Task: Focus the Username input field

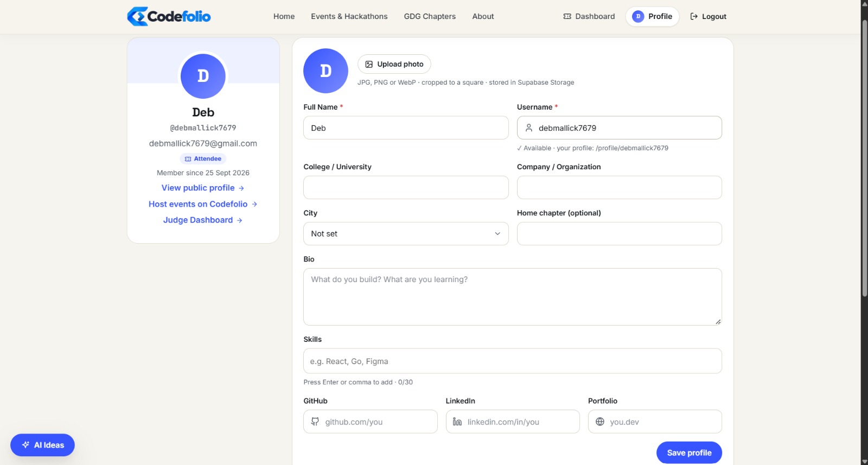Action: (x=620, y=128)
